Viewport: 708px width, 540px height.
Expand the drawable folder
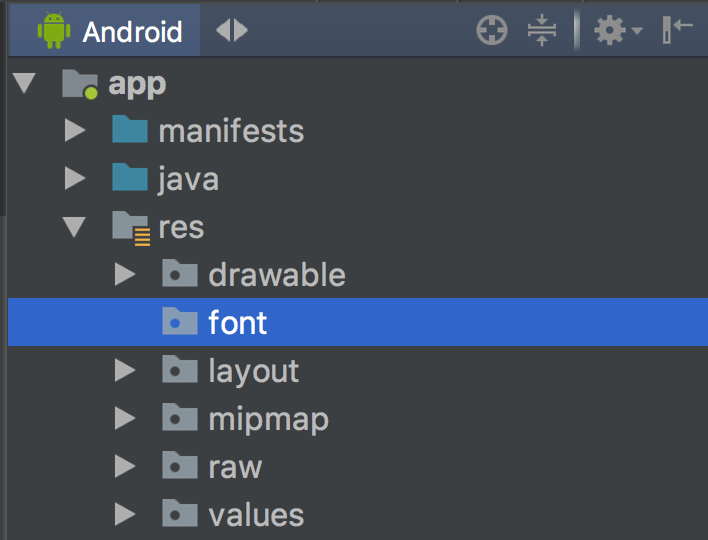125,274
